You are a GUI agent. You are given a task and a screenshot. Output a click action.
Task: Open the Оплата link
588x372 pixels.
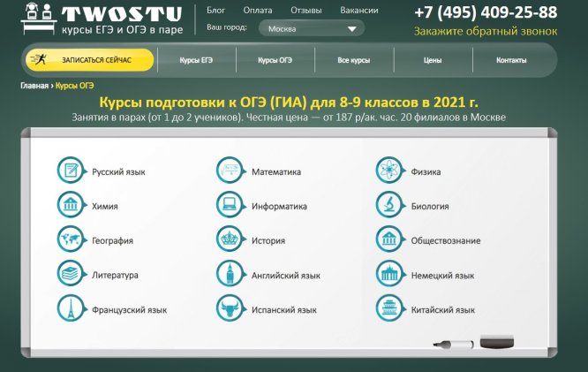pyautogui.click(x=258, y=11)
